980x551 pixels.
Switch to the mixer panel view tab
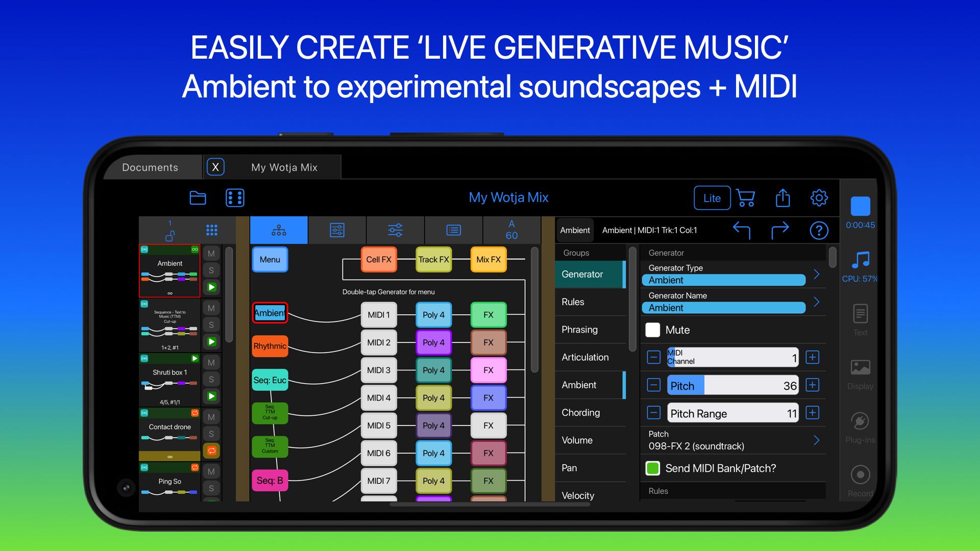point(337,230)
